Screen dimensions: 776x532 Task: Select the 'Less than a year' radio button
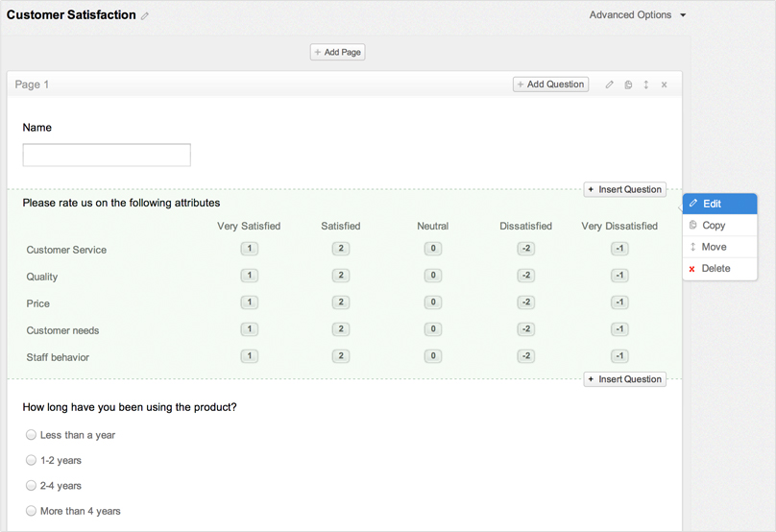pyautogui.click(x=32, y=435)
